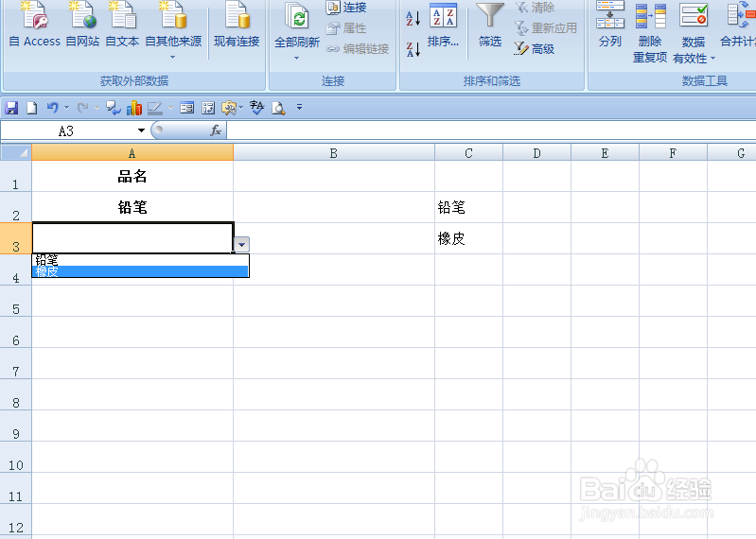Click the 字A translate/spell check icon
This screenshot has width=756, height=539.
tap(257, 108)
